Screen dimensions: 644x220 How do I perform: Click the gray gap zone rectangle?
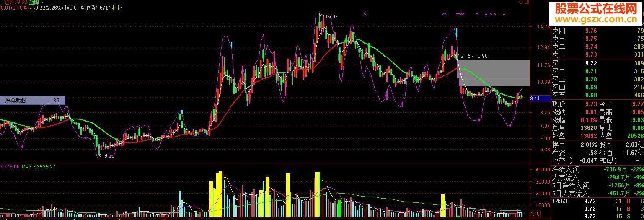(x=494, y=73)
